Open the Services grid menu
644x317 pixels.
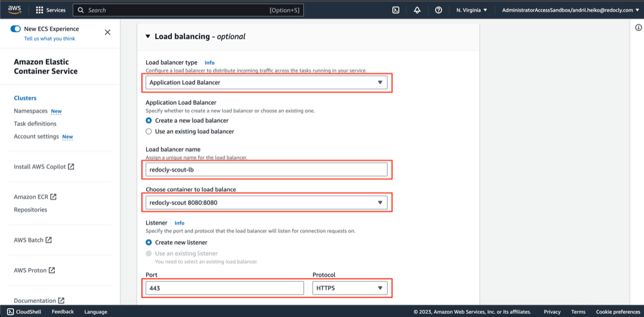[x=50, y=10]
